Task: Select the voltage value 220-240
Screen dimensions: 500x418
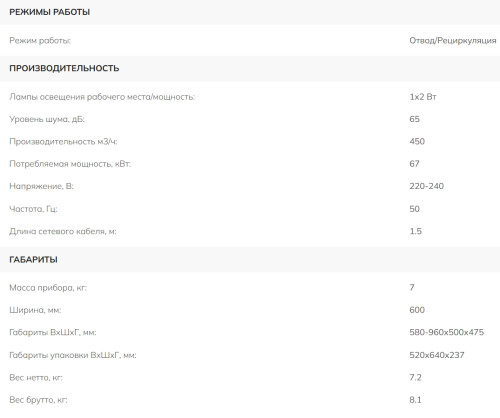Action: pyautogui.click(x=427, y=186)
